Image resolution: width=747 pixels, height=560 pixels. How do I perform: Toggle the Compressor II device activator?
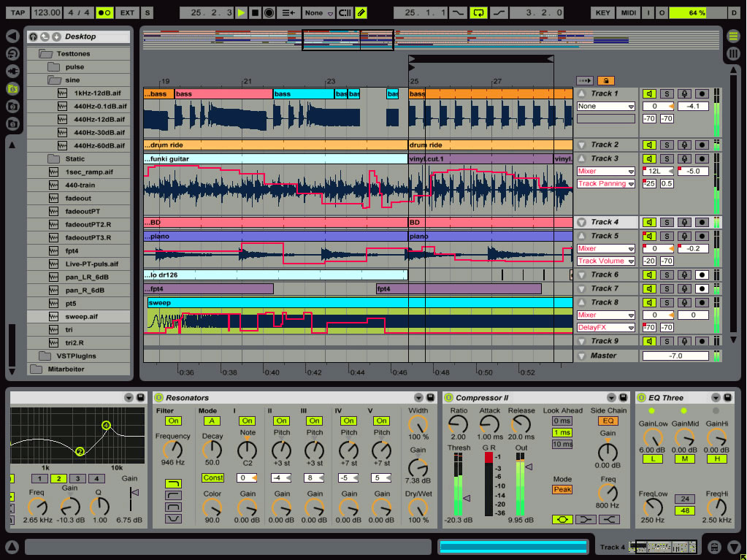[448, 397]
